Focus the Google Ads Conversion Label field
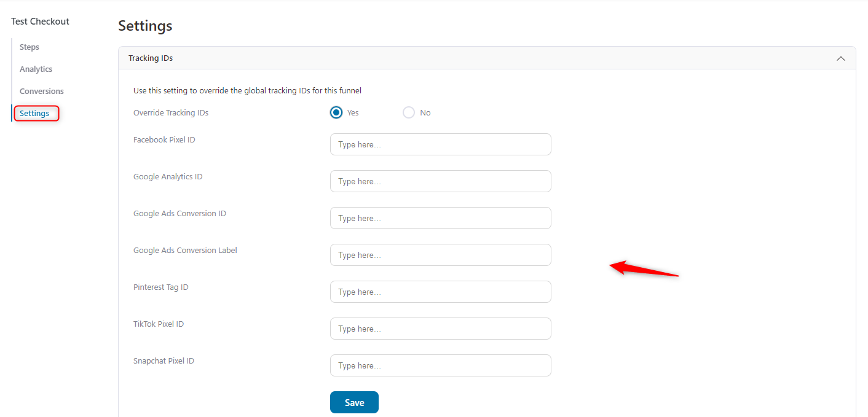868x417 pixels. [441, 255]
